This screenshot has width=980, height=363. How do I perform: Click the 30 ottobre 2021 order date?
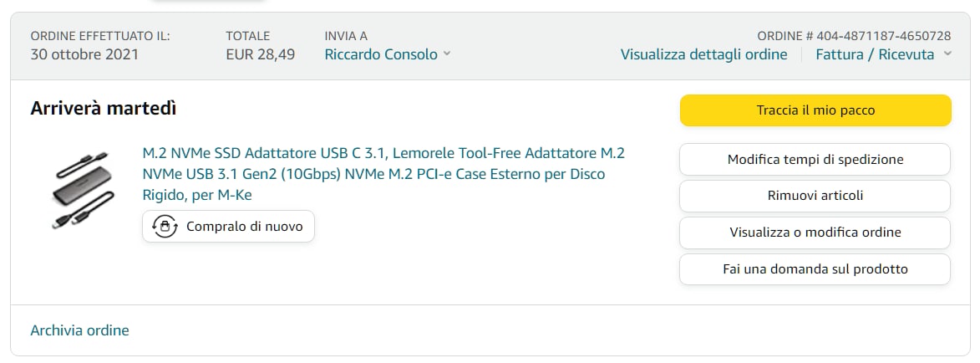84,54
